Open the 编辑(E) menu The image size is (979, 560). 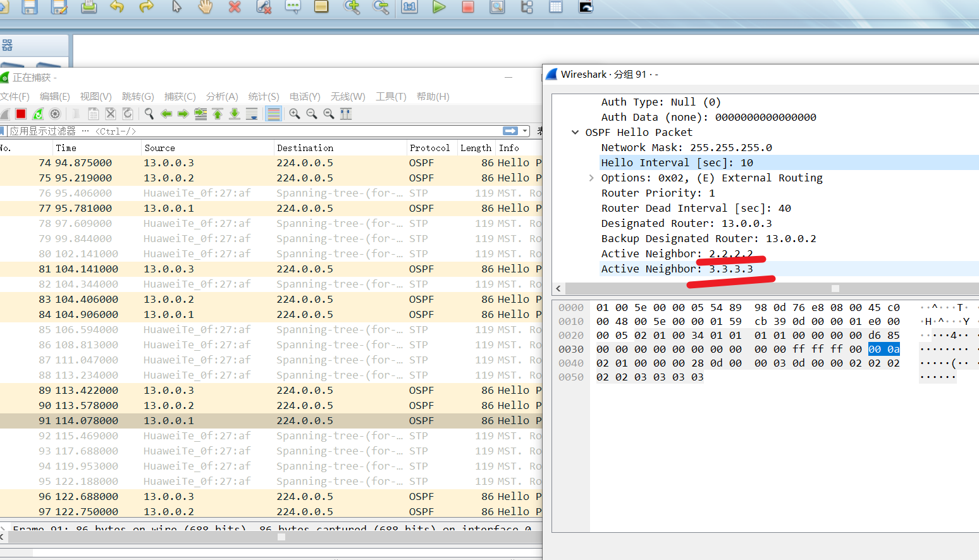click(x=55, y=97)
